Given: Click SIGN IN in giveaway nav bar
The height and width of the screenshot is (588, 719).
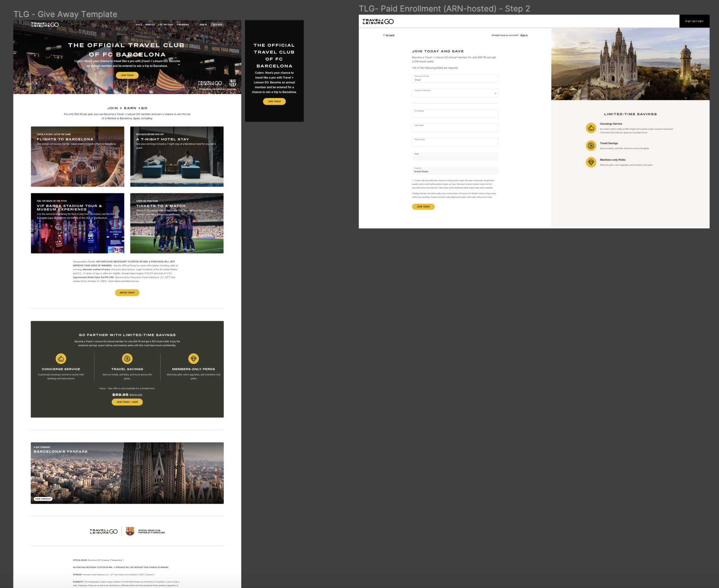Looking at the screenshot, I should point(203,25).
